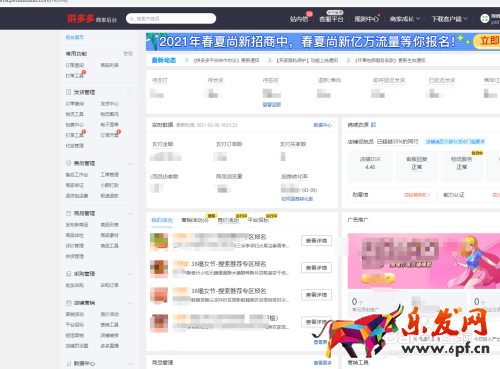500x369 pixels.
Task: Click 查看详情 for second 38女王节 activity
Action: pyautogui.click(x=316, y=295)
